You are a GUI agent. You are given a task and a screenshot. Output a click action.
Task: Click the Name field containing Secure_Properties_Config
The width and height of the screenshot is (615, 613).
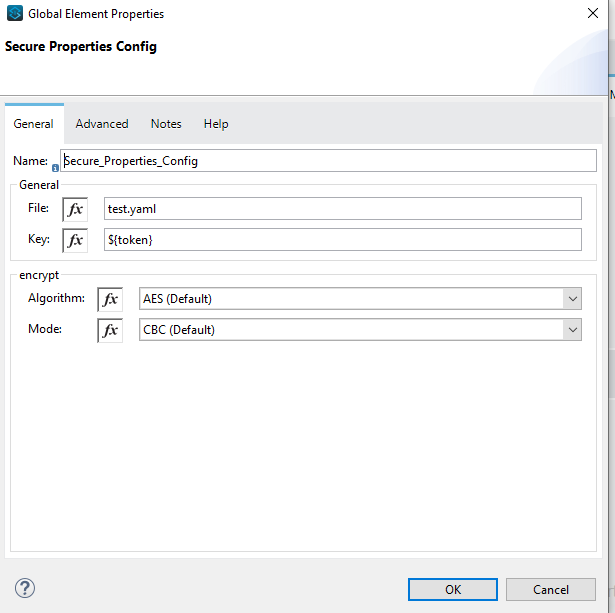click(x=328, y=161)
